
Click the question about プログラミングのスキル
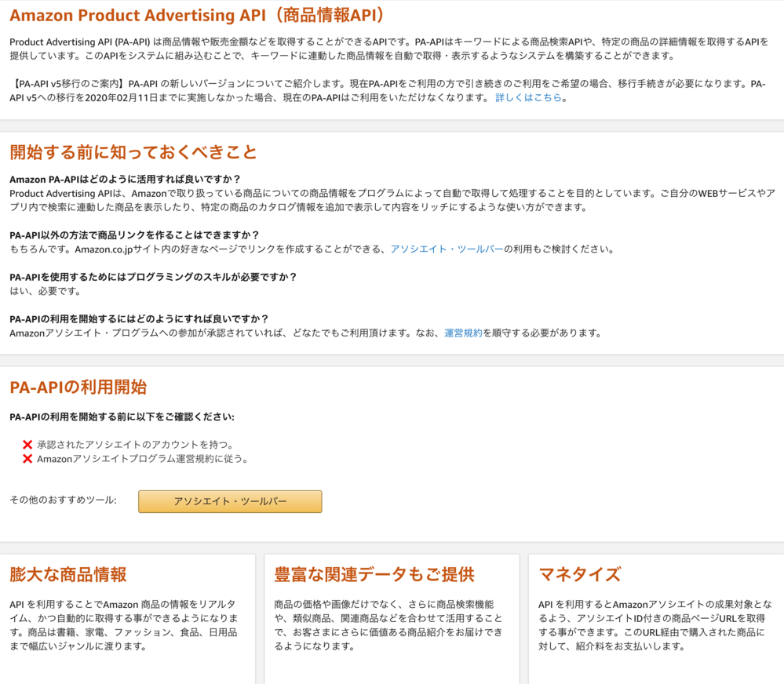coord(153,277)
